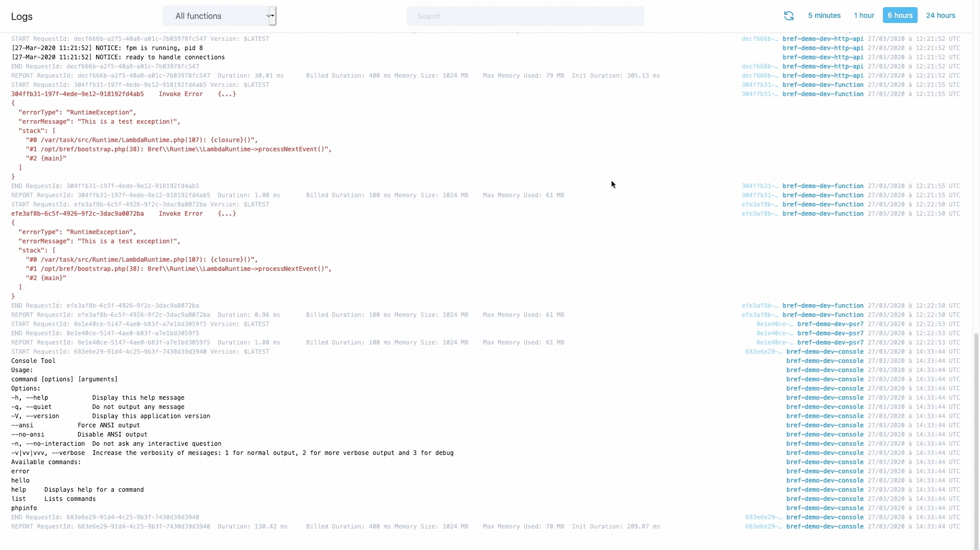The width and height of the screenshot is (980, 550).
Task: Select the 6 hours time range
Action: pyautogui.click(x=900, y=15)
